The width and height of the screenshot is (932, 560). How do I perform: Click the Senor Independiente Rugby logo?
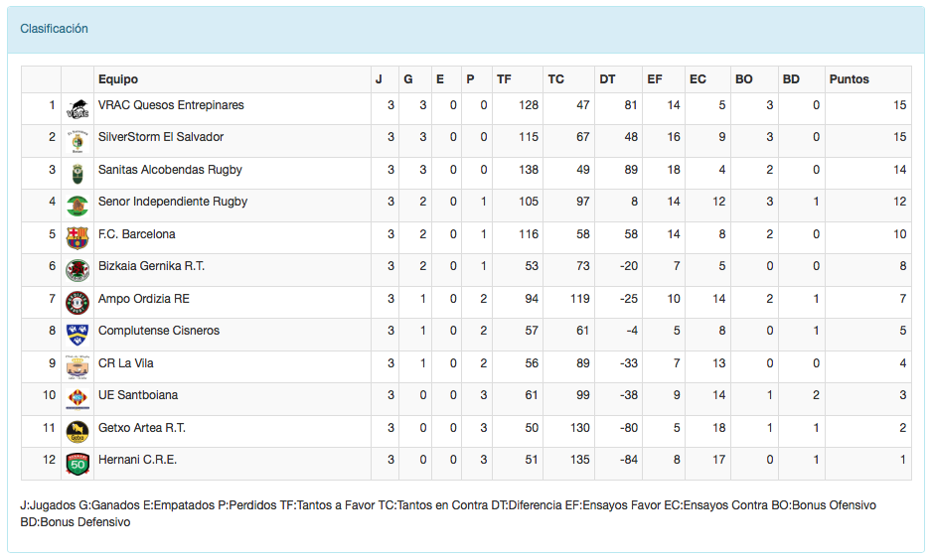(77, 206)
